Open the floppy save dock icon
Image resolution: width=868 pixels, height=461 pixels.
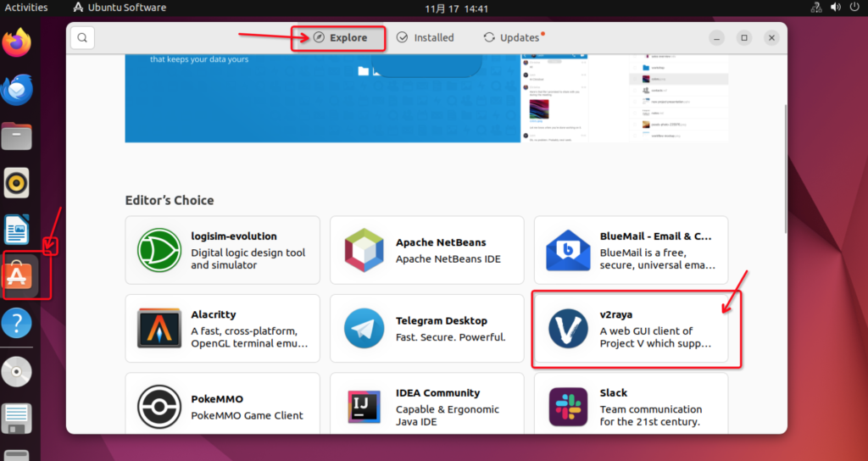(17, 419)
